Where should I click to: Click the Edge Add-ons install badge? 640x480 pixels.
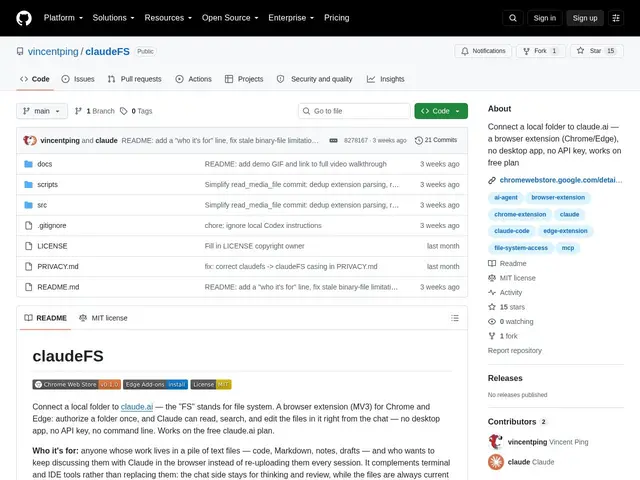point(156,384)
